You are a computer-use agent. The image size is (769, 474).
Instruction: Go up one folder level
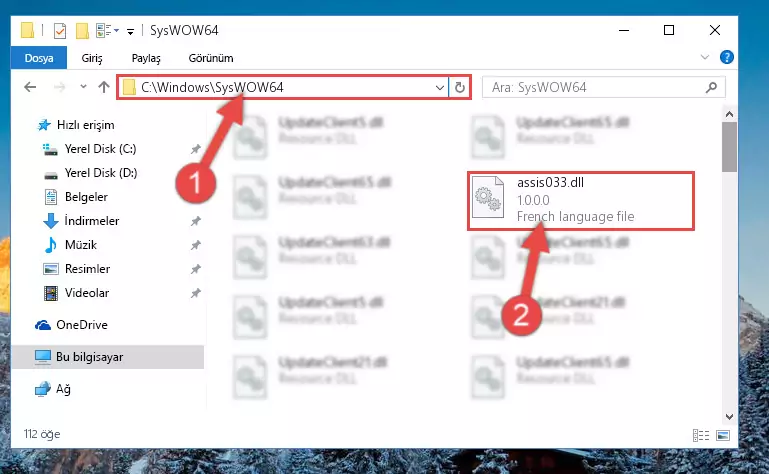[104, 87]
